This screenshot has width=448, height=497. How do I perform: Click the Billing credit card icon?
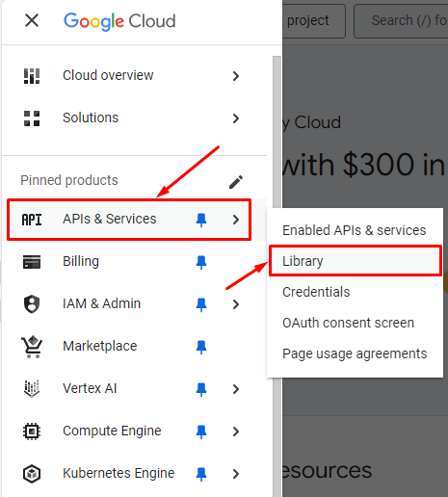(x=32, y=262)
